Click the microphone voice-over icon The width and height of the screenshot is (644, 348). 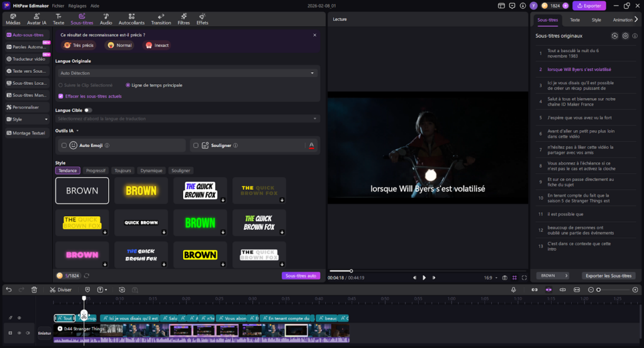pyautogui.click(x=513, y=290)
